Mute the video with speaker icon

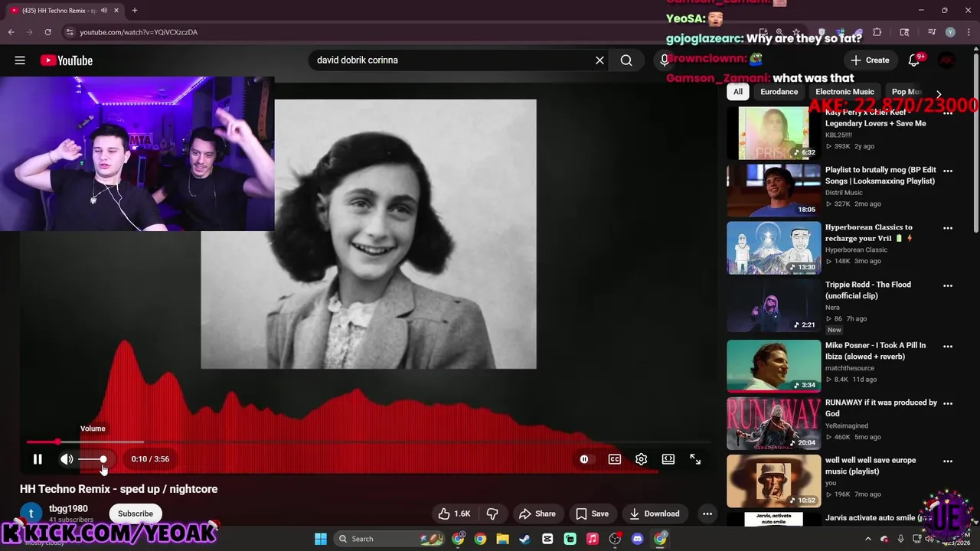[x=67, y=459]
